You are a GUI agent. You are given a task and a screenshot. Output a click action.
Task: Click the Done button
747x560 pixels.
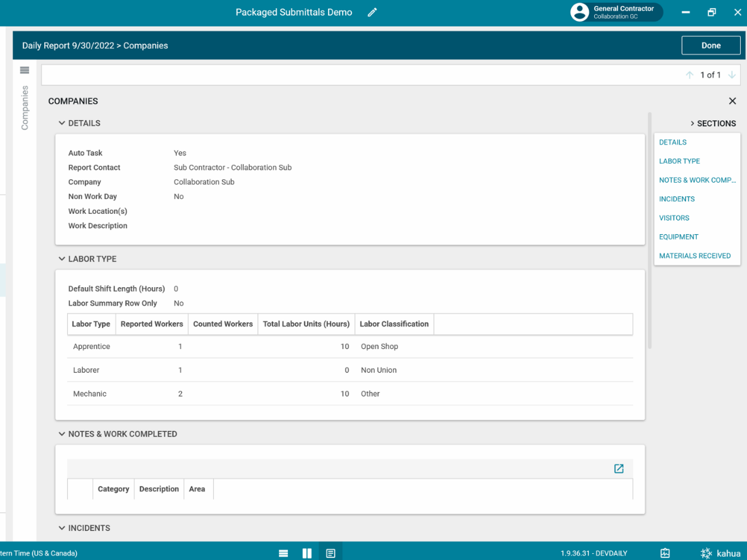[x=710, y=45]
